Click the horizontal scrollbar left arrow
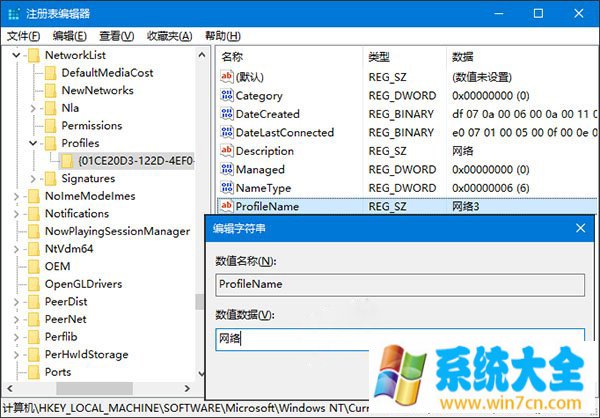Image resolution: width=600 pixels, height=418 pixels. (10, 388)
